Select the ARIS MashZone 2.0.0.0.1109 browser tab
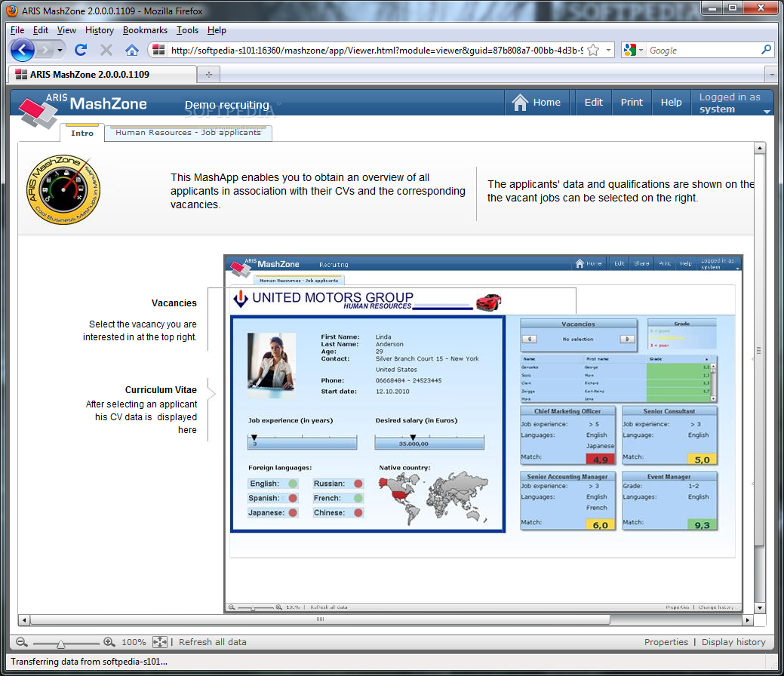Screen dimensions: 784x676 click(x=103, y=75)
